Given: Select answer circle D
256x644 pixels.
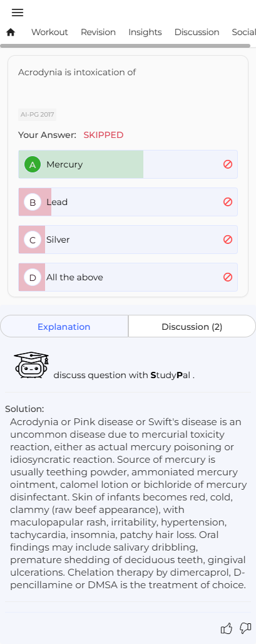Looking at the screenshot, I should [x=33, y=278].
